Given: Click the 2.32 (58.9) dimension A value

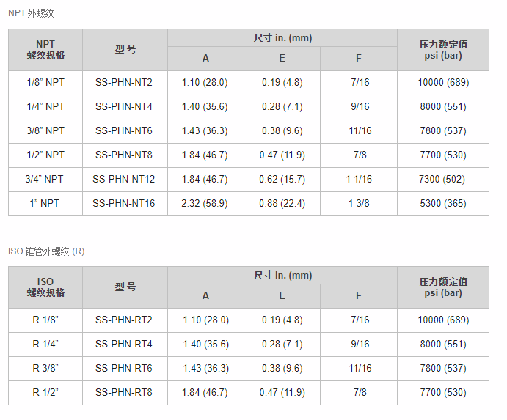Looking at the screenshot, I should [205, 204].
